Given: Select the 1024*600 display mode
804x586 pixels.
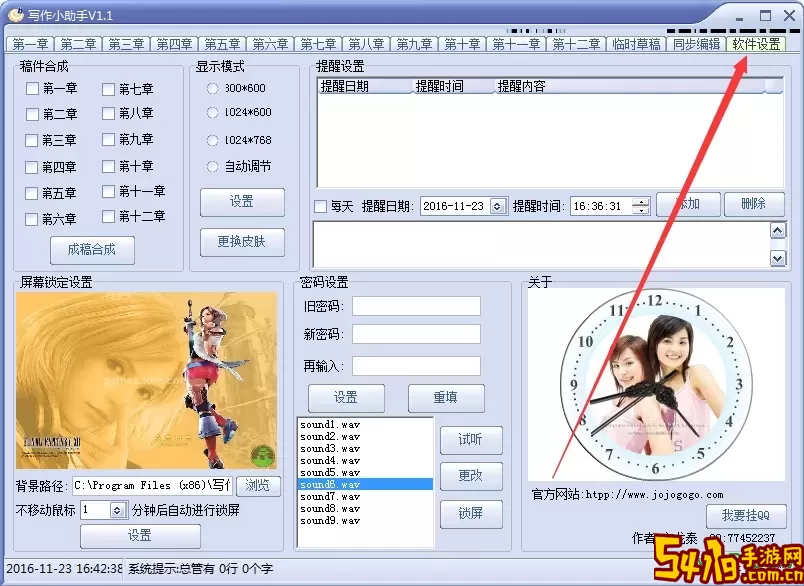Looking at the screenshot, I should tap(212, 112).
